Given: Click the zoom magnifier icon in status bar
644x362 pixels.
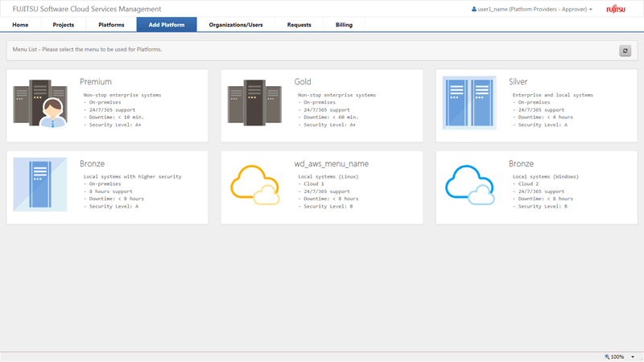Looking at the screenshot, I should click(x=607, y=356).
